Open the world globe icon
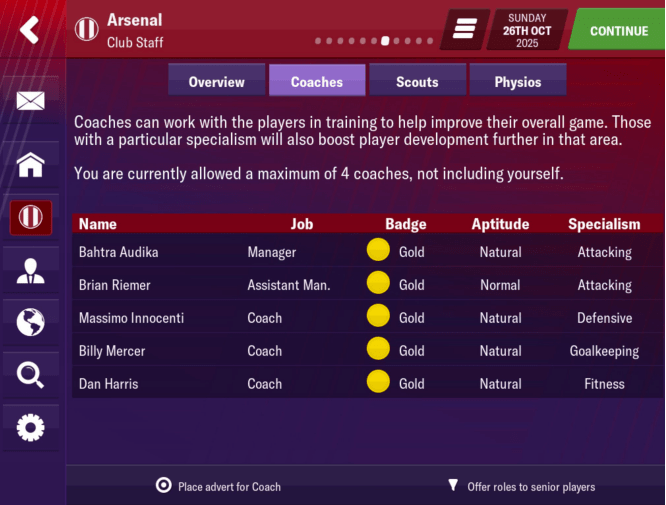666x505 pixels. tap(31, 322)
